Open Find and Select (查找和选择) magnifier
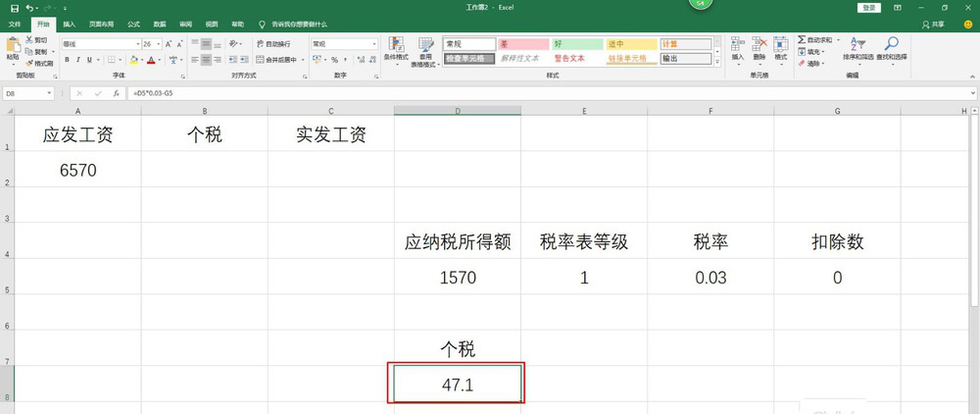This screenshot has width=980, height=414. 892,49
